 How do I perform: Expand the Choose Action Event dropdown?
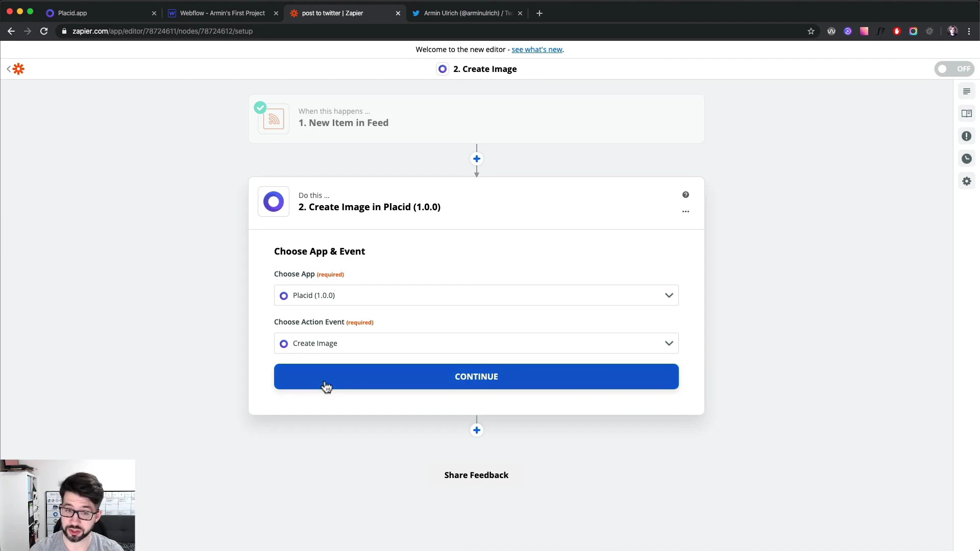476,343
